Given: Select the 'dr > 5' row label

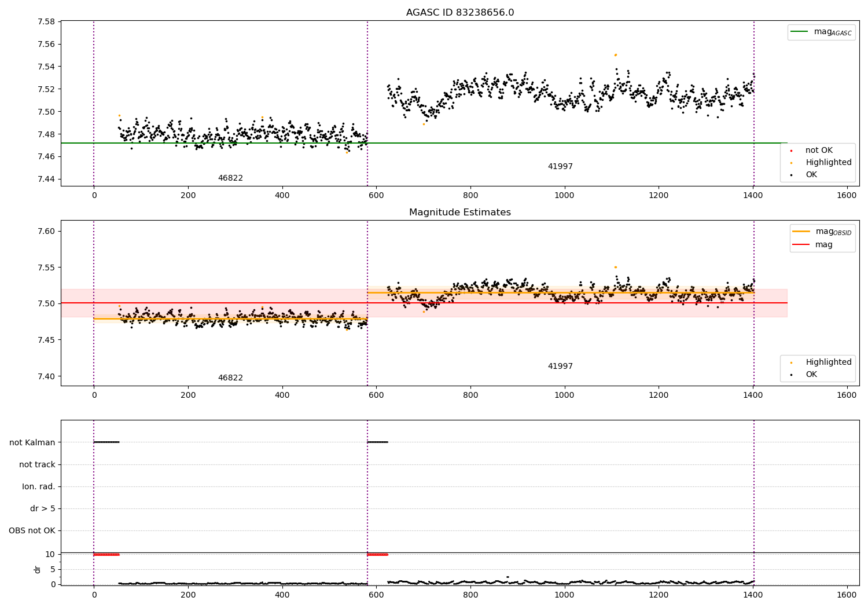Looking at the screenshot, I should (x=43, y=508).
